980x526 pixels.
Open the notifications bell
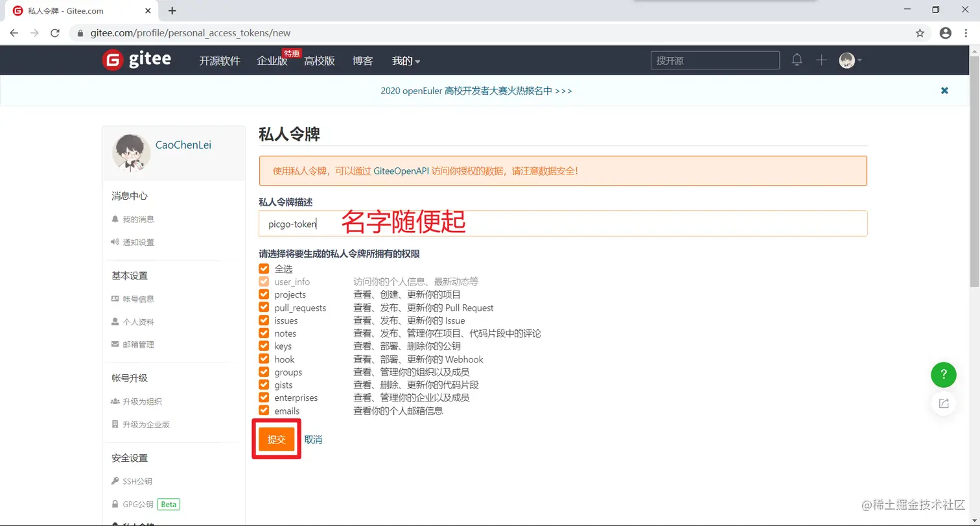pyautogui.click(x=797, y=60)
